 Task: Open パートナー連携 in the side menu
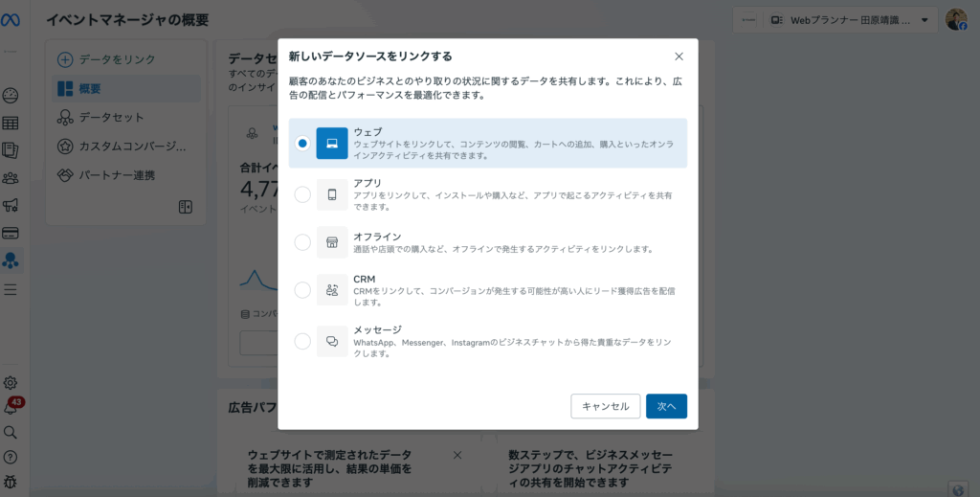pos(116,176)
